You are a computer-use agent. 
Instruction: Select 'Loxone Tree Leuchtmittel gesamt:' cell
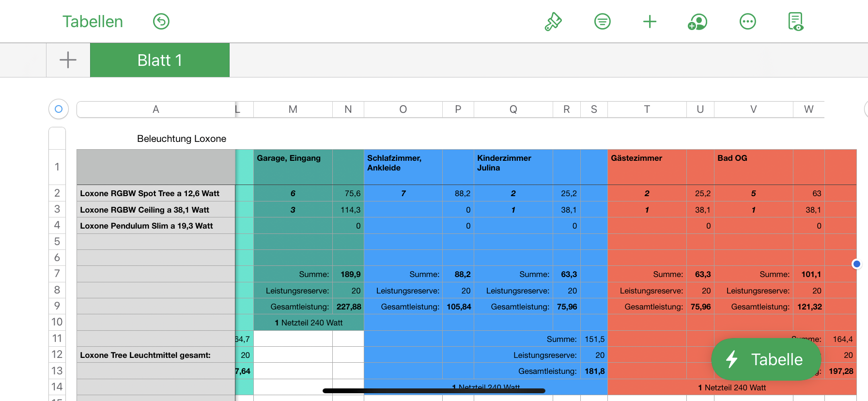click(156, 355)
